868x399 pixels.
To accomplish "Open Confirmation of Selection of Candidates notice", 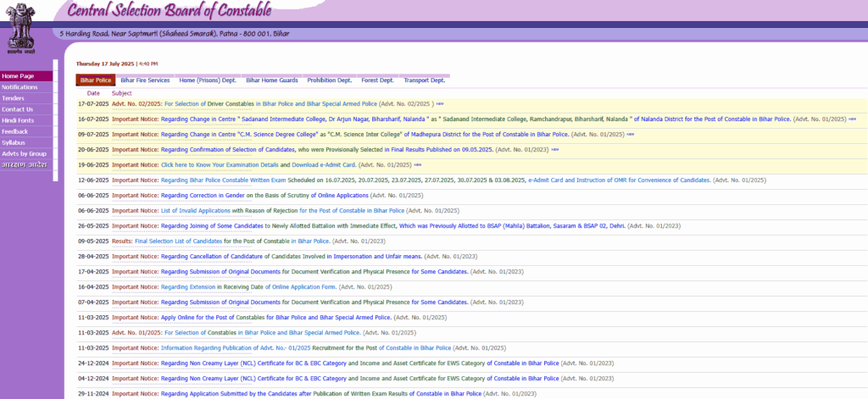I will tap(326, 149).
